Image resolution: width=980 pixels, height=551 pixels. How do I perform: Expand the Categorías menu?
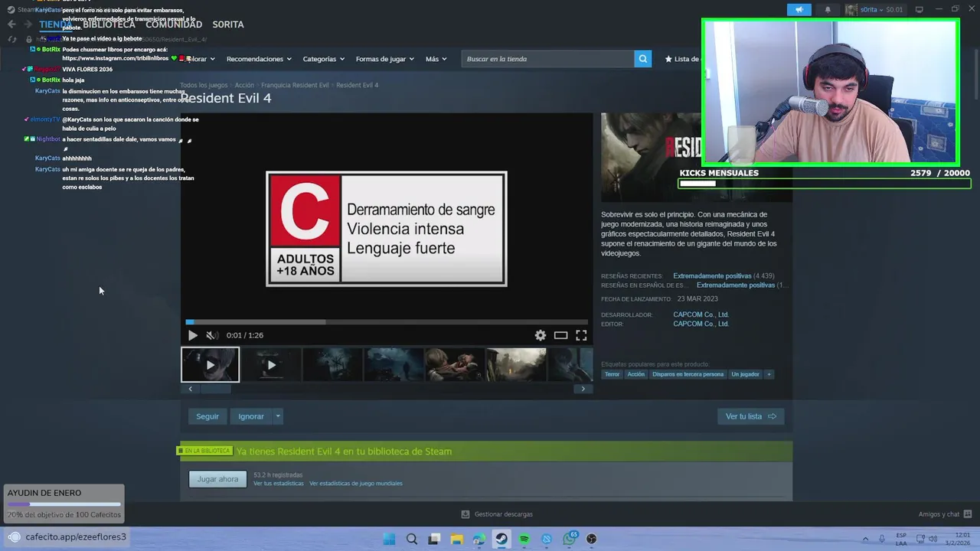coord(323,59)
